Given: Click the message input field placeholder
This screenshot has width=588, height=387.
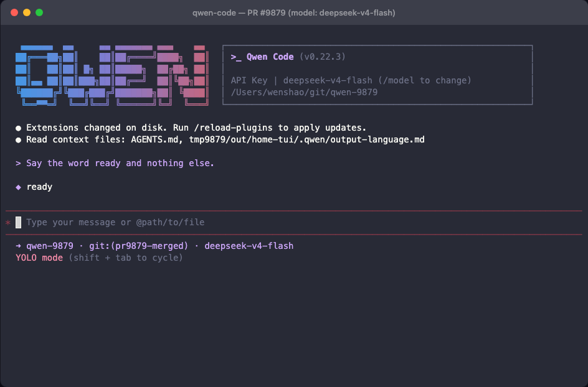Looking at the screenshot, I should (115, 223).
